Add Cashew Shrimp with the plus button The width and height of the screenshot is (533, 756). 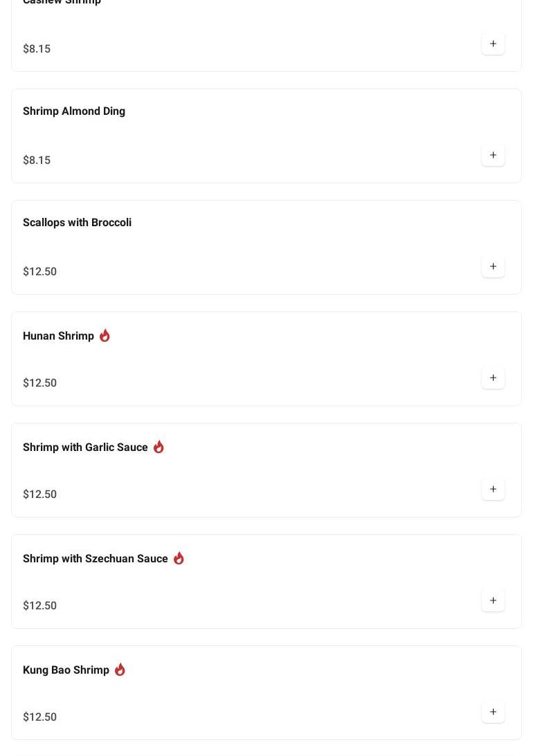(x=493, y=44)
